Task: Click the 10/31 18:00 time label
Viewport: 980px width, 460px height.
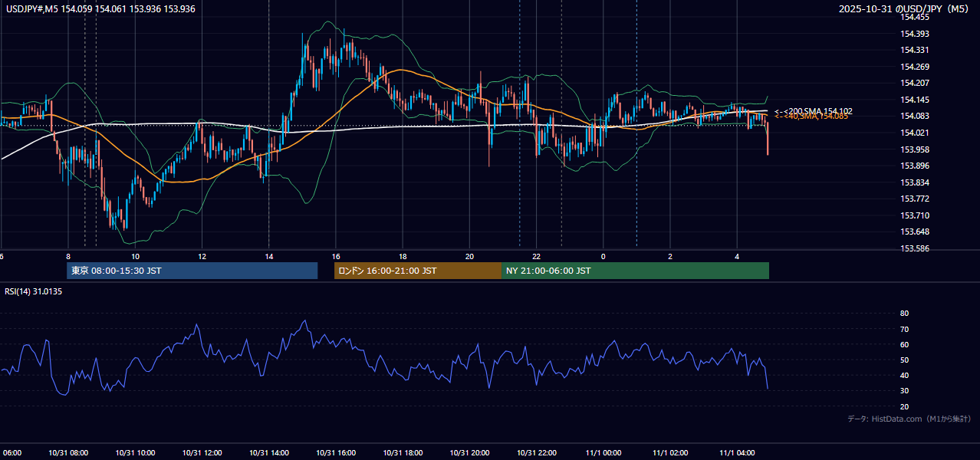Action: [403, 453]
